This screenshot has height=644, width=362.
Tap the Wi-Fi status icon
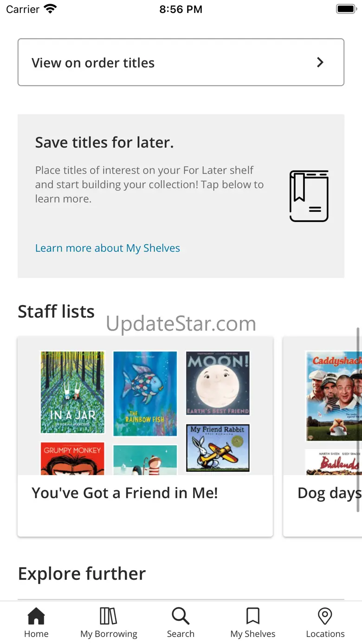tap(50, 9)
